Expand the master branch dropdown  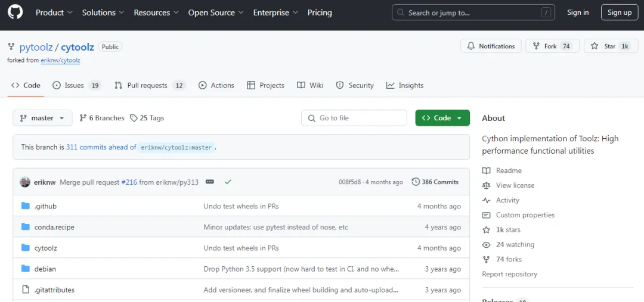(x=42, y=118)
